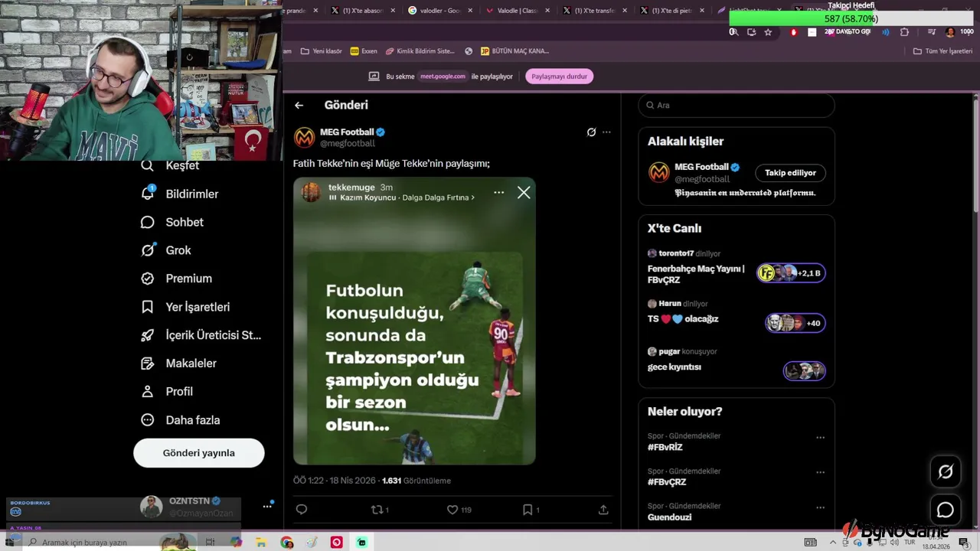The image size is (980, 551).
Task: Open browser extensions puzzle icon
Action: [x=904, y=32]
